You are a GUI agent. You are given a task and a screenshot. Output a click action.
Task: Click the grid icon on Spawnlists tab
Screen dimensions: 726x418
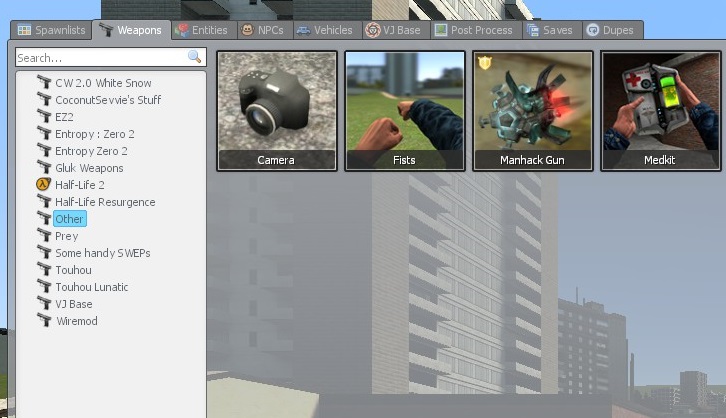(24, 30)
